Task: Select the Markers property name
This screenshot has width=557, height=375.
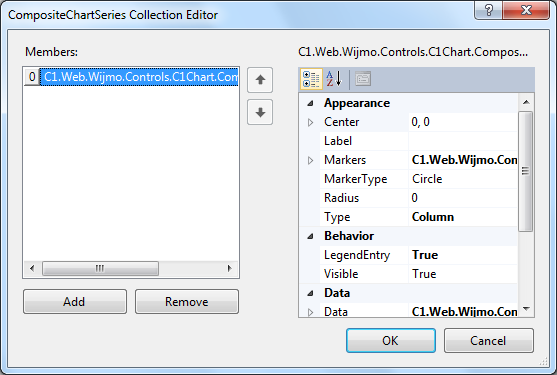Action: coord(345,160)
